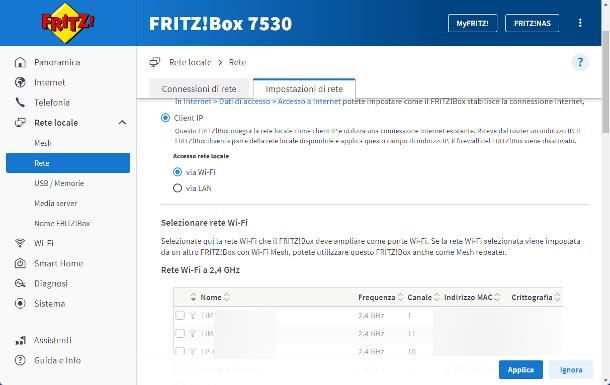Select the Client IP radio button
This screenshot has width=610, height=385.
(x=165, y=117)
